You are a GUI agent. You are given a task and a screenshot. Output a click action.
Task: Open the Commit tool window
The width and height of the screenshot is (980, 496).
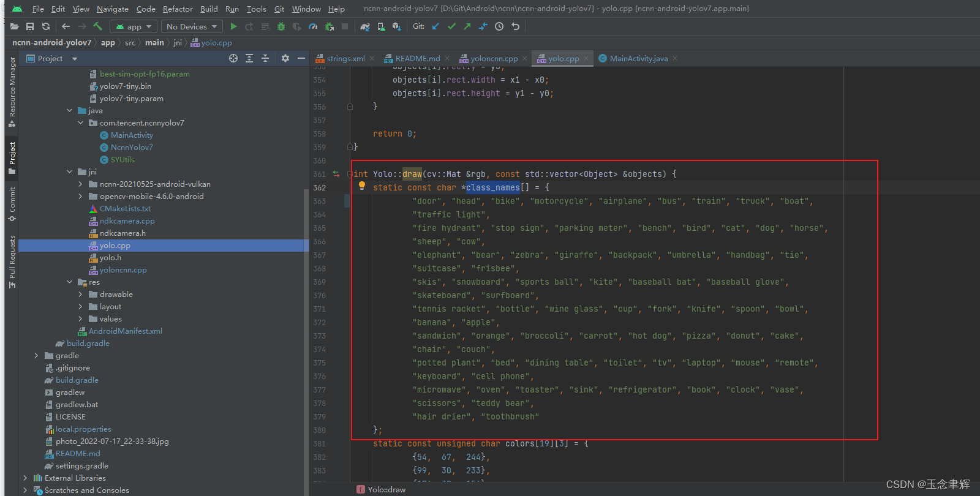pos(12,205)
